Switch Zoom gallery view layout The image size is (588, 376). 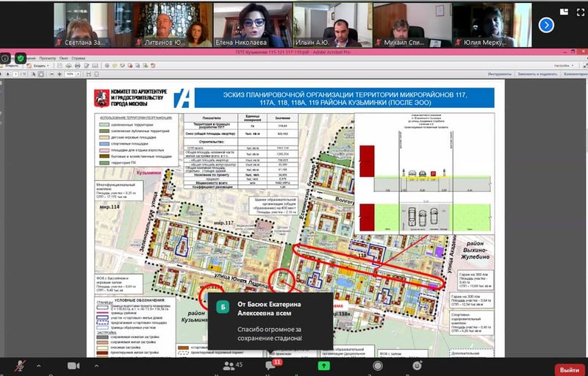point(564,12)
